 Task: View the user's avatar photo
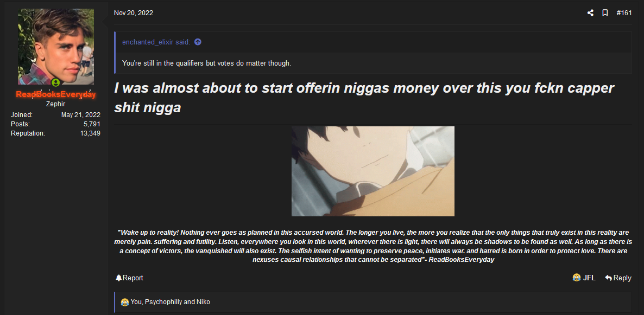tap(56, 46)
